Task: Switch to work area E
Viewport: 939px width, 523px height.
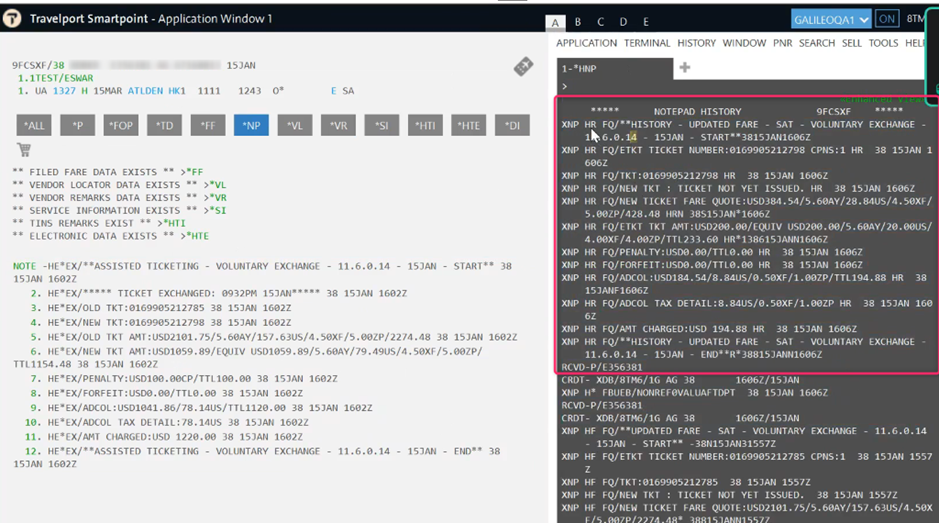Action: [x=646, y=22]
